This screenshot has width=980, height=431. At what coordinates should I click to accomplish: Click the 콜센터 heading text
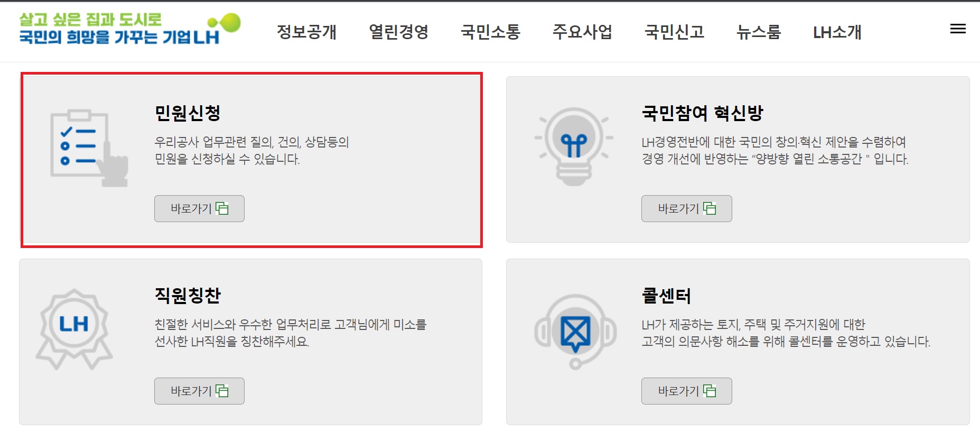(x=666, y=295)
